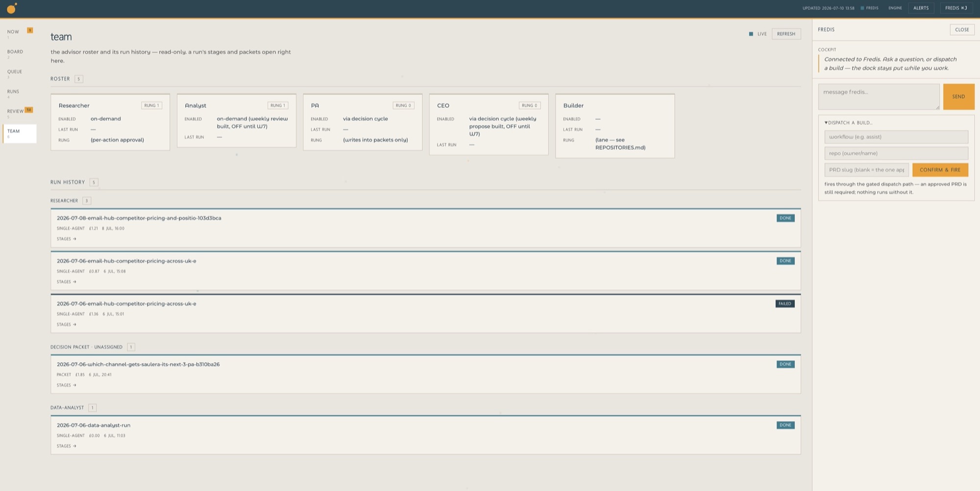
Task: Click the 9 badge next to Now
Action: (x=30, y=30)
